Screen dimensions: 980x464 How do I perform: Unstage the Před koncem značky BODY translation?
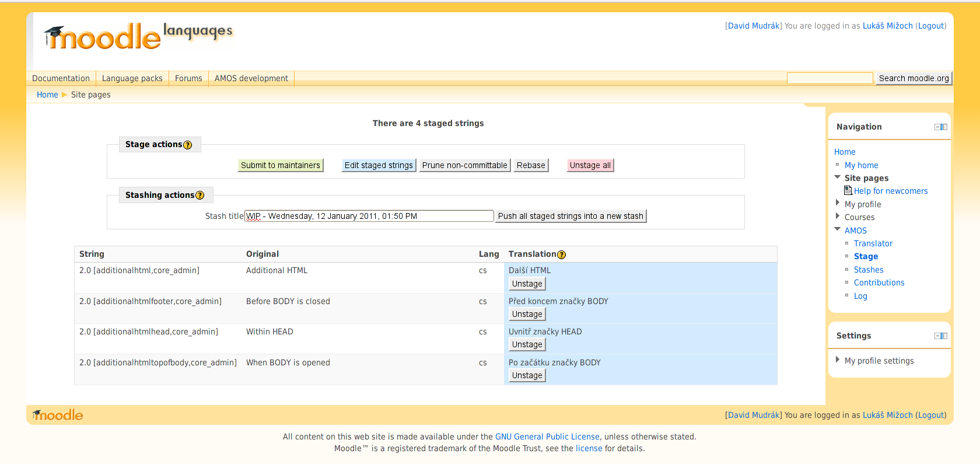point(527,314)
